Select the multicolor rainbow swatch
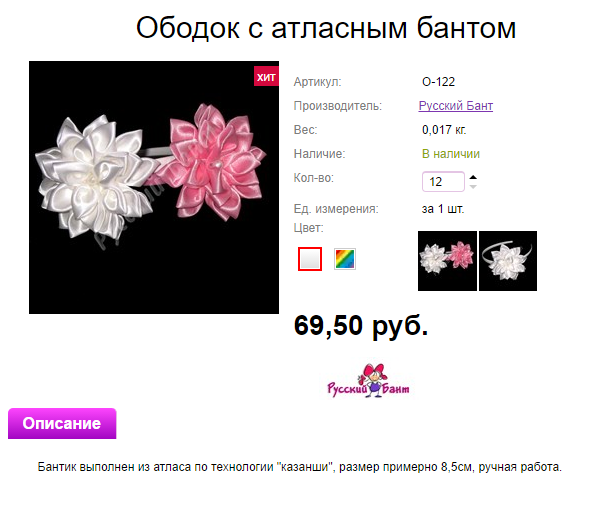Screen dimensions: 599x514 [345, 259]
